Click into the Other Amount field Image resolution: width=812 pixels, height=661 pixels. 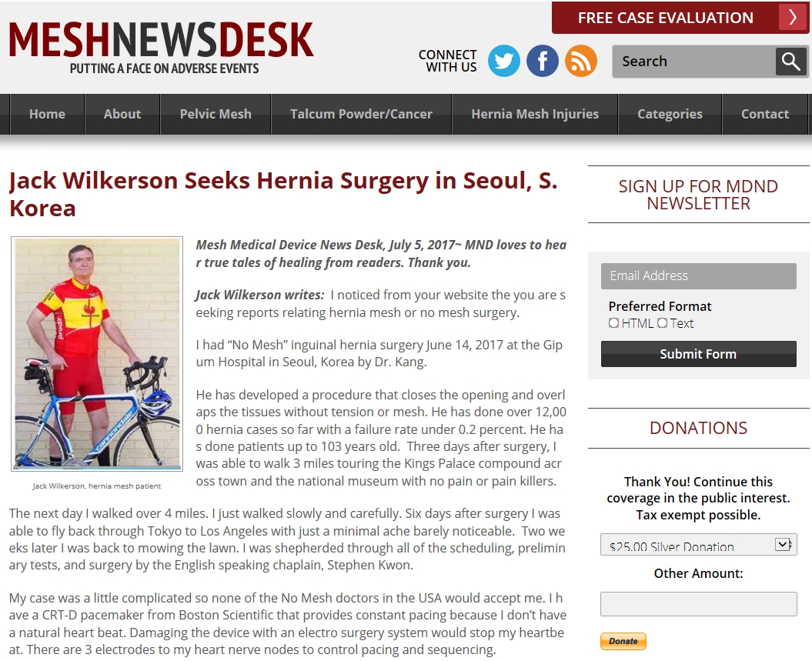699,603
